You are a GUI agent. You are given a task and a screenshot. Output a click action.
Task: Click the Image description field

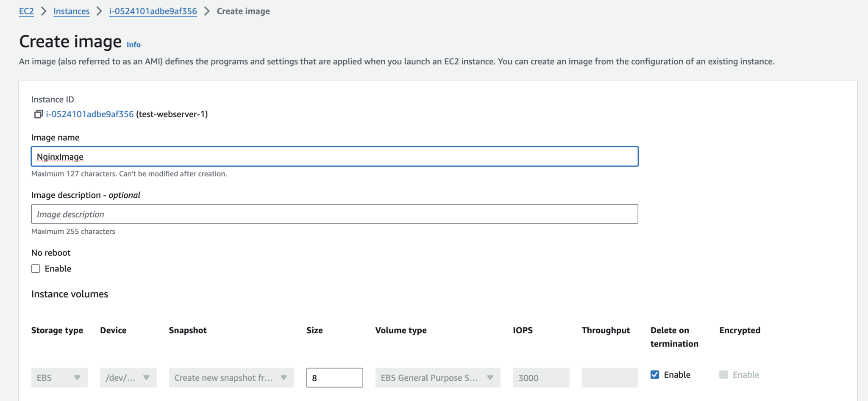pyautogui.click(x=334, y=214)
